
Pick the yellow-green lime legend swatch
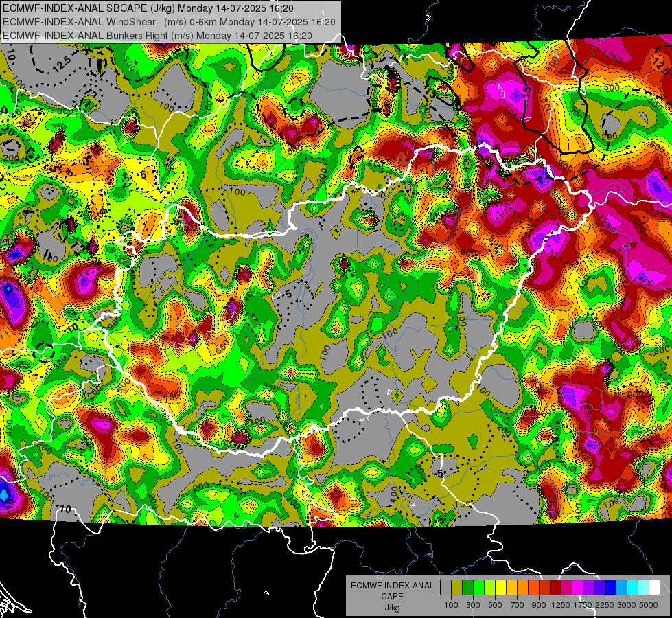(490, 588)
